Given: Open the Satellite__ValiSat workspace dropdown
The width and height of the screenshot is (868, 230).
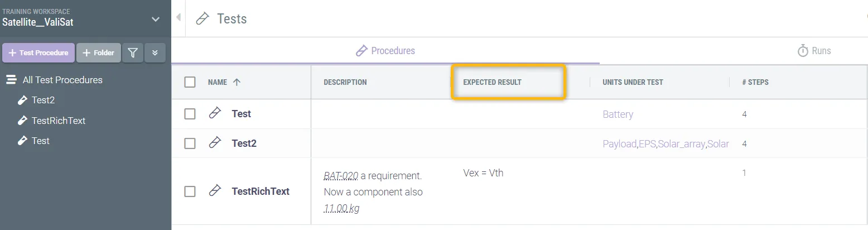Looking at the screenshot, I should click(x=155, y=20).
